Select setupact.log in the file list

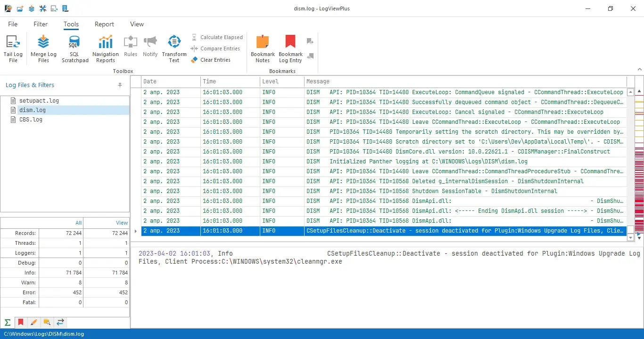point(39,101)
